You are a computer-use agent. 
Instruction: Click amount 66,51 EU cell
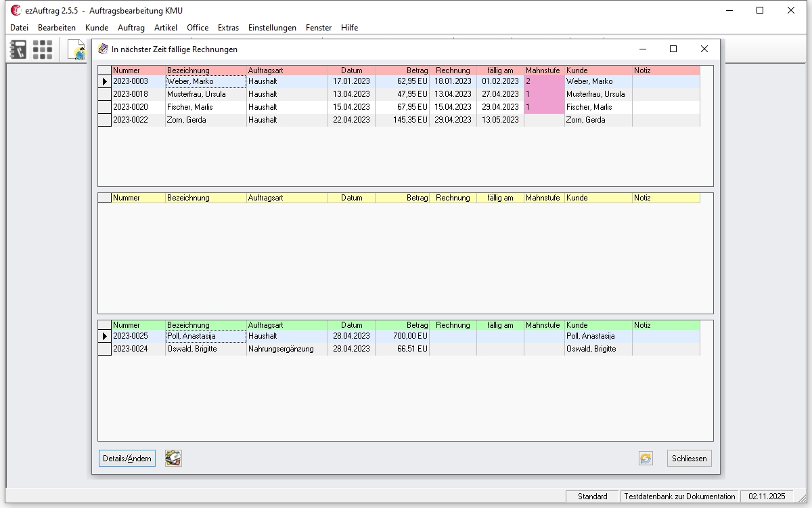click(403, 349)
